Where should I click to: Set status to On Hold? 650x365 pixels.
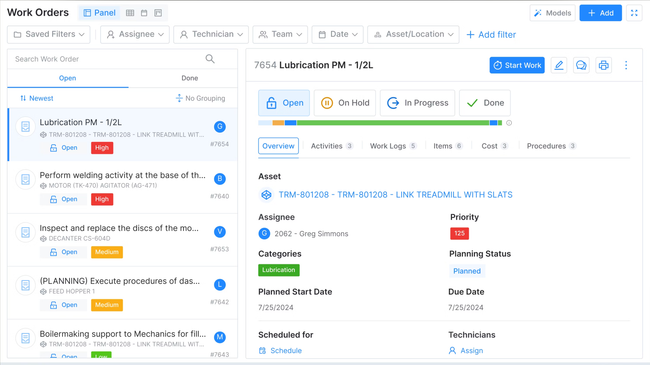pyautogui.click(x=345, y=103)
